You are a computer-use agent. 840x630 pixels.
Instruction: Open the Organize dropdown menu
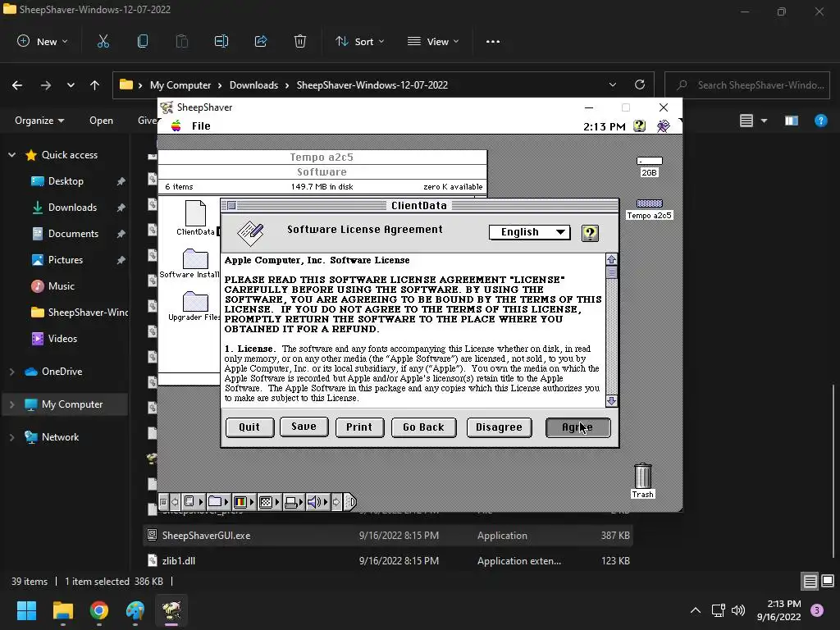(39, 121)
